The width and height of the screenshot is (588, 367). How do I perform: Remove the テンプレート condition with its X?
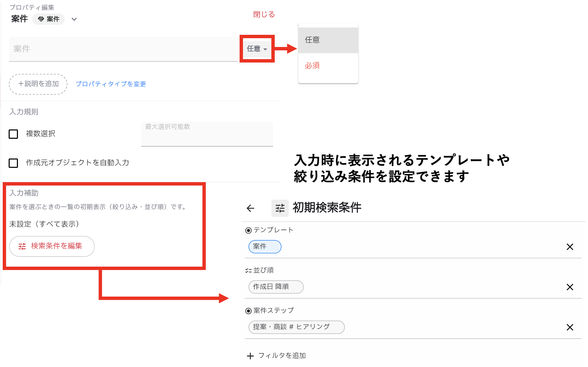pos(570,247)
